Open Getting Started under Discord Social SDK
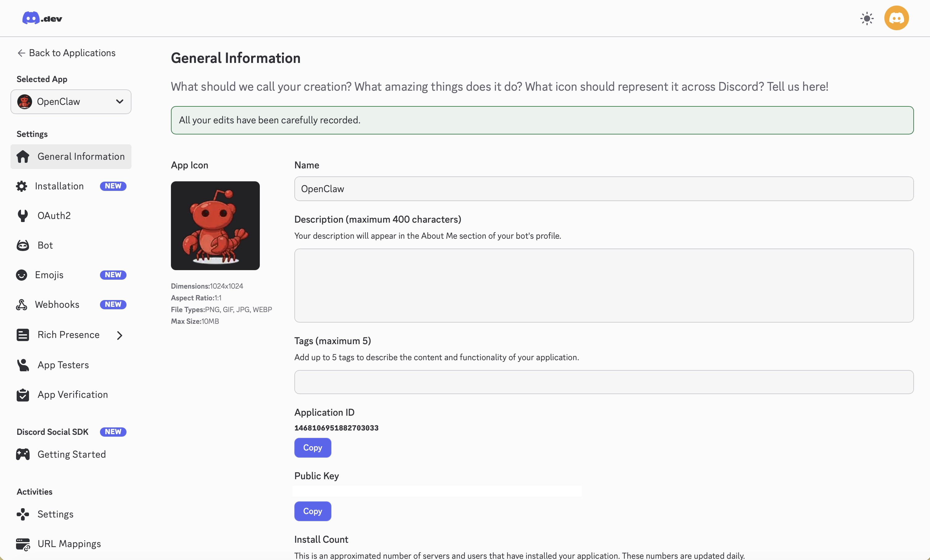This screenshot has height=560, width=930. coord(71,455)
